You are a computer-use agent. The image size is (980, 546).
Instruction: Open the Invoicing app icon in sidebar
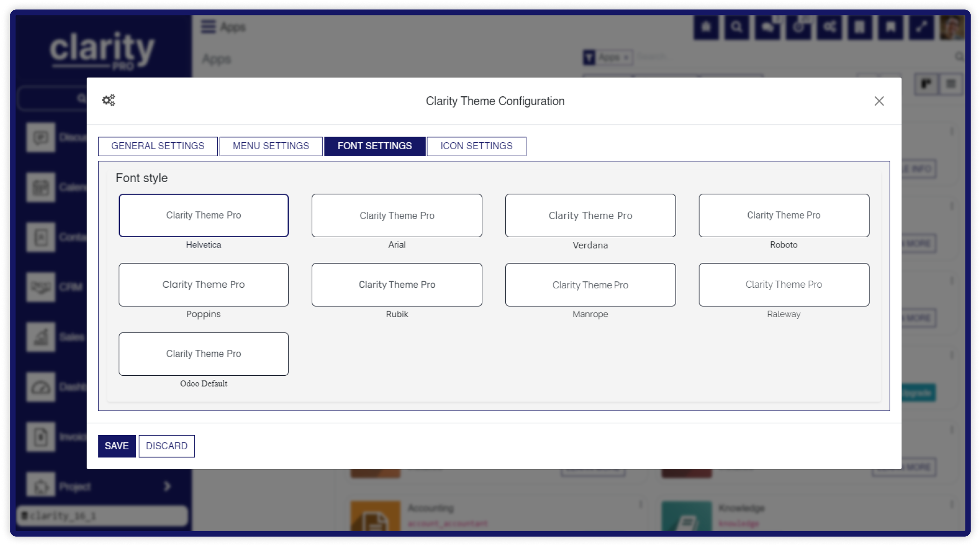[41, 437]
